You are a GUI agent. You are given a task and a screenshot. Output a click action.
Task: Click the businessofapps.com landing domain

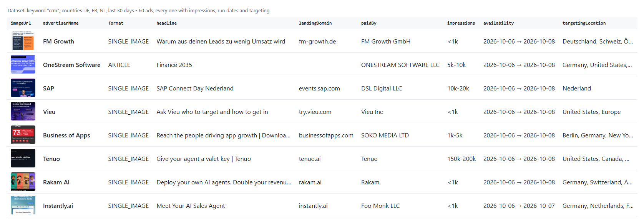tap(326, 135)
